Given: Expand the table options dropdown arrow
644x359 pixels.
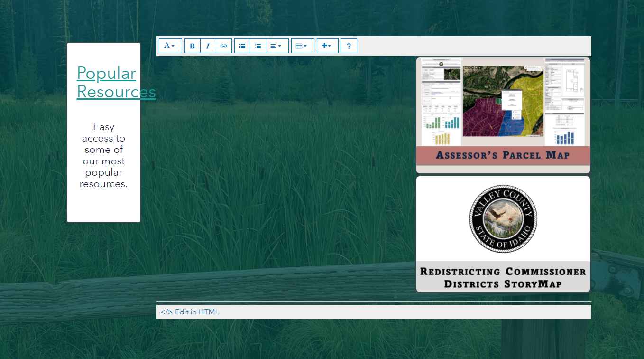Looking at the screenshot, I should pyautogui.click(x=306, y=46).
